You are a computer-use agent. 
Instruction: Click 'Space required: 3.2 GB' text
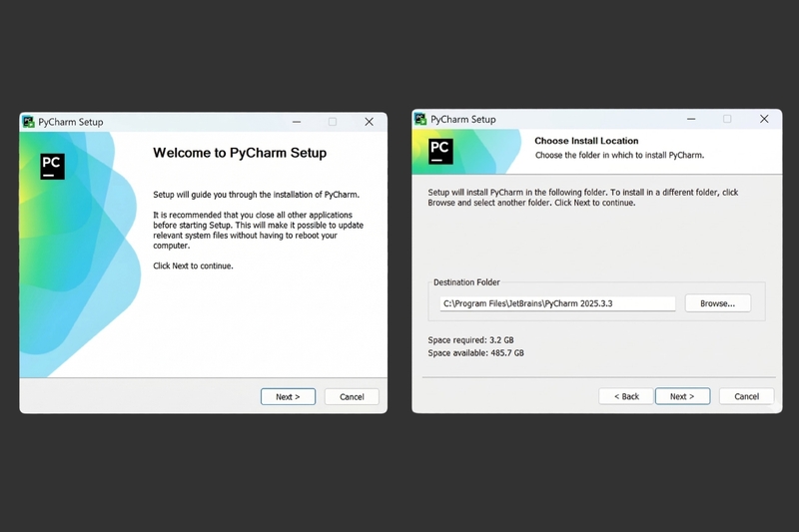[470, 339]
